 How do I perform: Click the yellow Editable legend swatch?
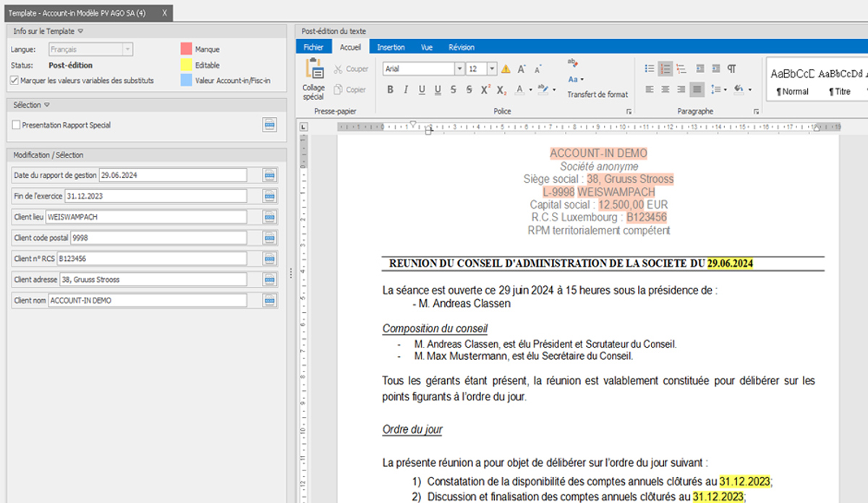(186, 65)
